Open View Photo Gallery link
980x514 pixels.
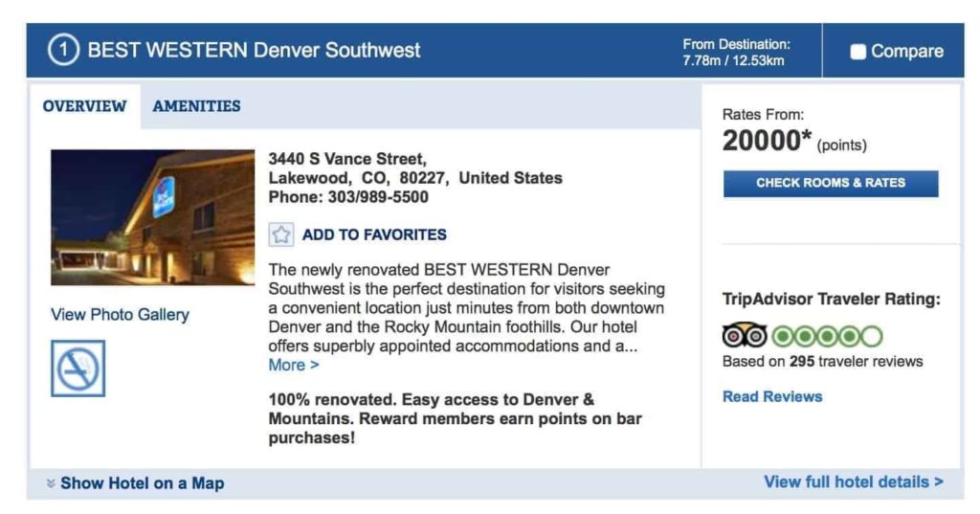pyautogui.click(x=120, y=314)
